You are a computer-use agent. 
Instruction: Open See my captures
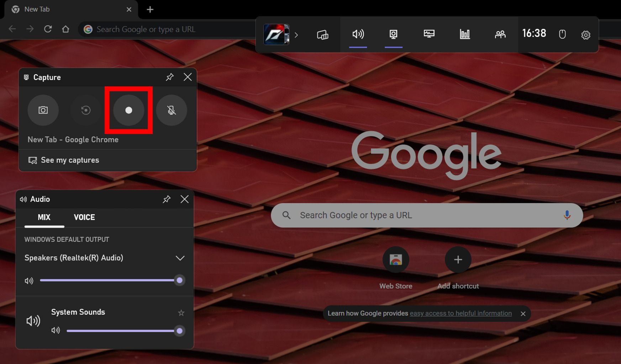point(70,160)
